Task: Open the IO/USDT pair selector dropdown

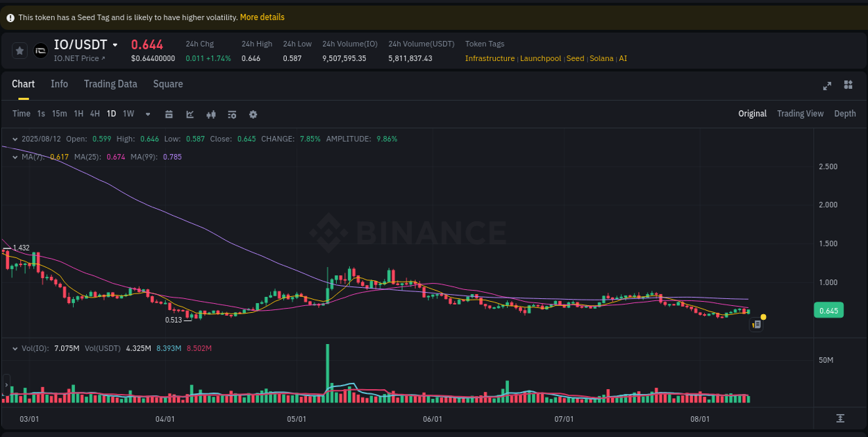Action: coord(115,44)
